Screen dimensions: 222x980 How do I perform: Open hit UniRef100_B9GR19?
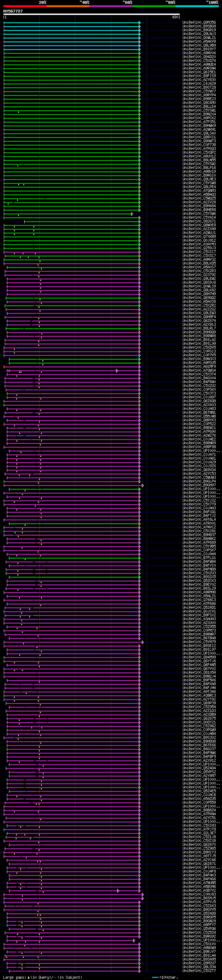pos(199,30)
